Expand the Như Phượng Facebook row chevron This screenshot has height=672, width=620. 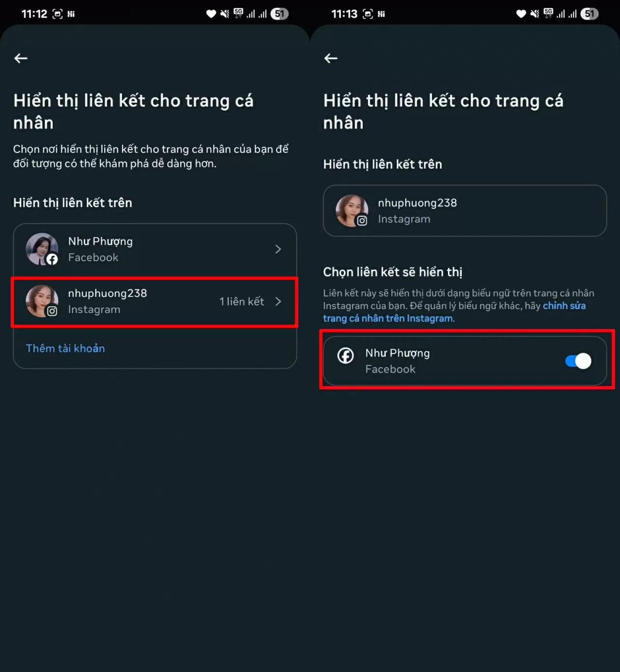coord(279,249)
